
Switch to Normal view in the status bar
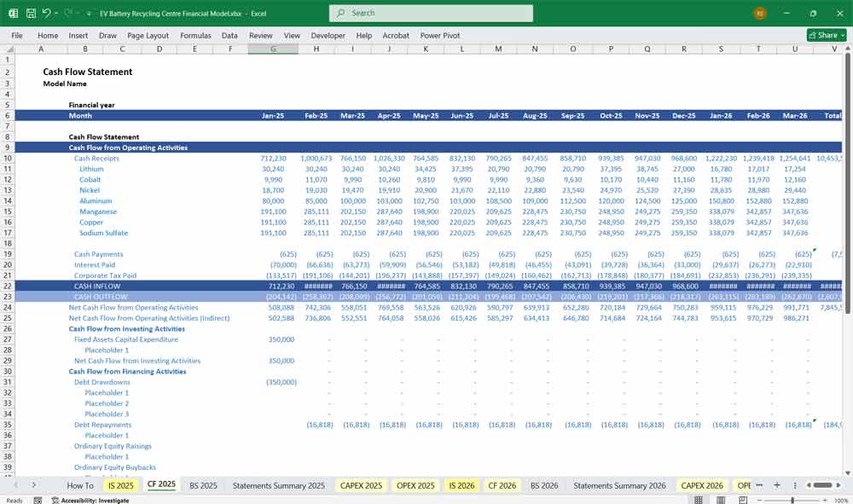click(699, 501)
